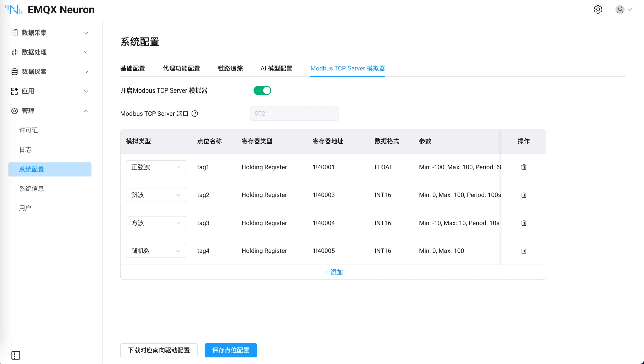Open the user account dropdown
Image resolution: width=644 pixels, height=364 pixels.
(624, 9)
